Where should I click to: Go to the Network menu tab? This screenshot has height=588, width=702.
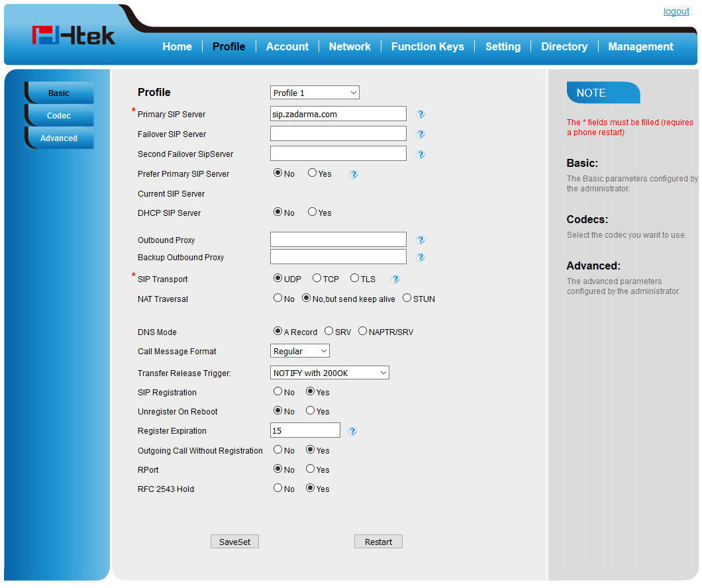[x=350, y=46]
